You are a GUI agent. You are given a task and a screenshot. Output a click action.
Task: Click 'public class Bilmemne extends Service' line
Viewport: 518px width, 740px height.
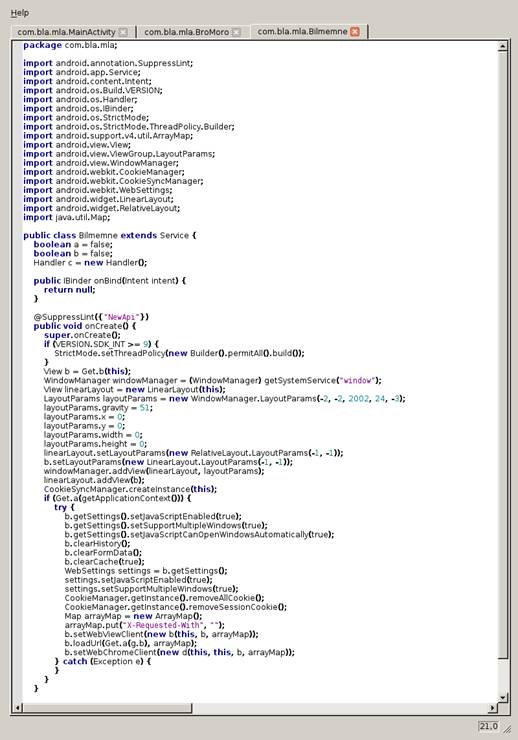point(110,235)
